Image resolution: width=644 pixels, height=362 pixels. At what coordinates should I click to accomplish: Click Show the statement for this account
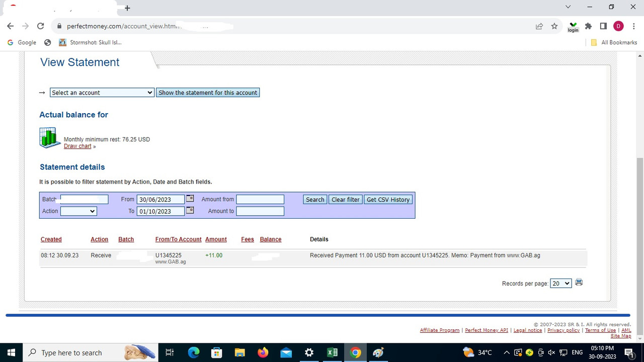(x=208, y=93)
